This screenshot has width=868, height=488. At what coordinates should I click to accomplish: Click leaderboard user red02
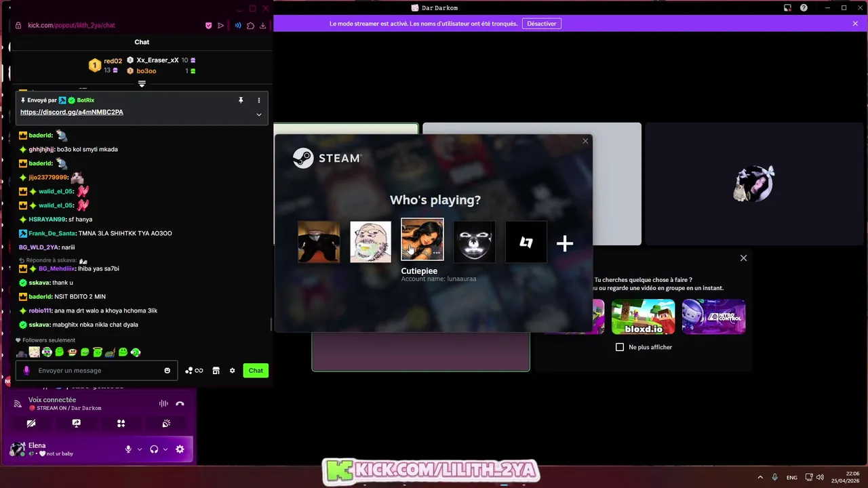113,61
